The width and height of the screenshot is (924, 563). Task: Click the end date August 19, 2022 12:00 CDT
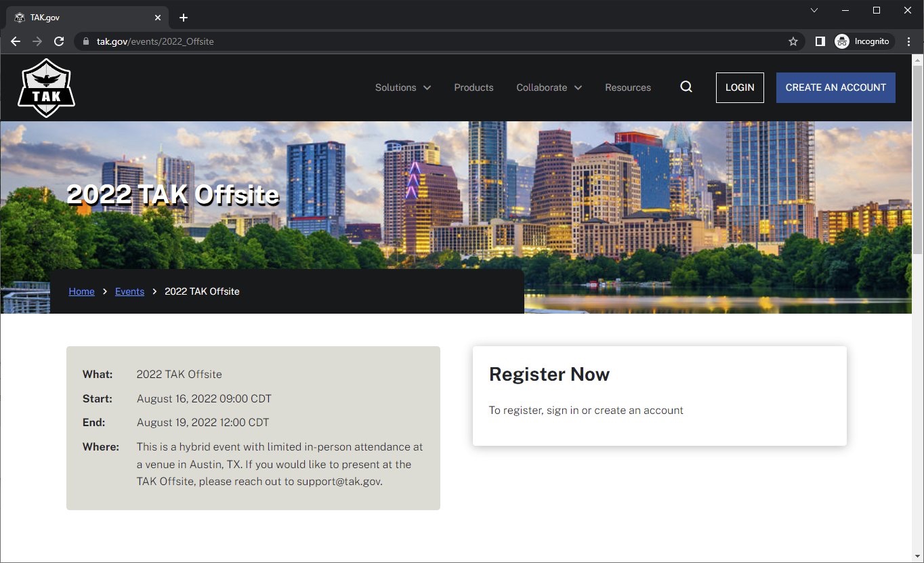(203, 422)
